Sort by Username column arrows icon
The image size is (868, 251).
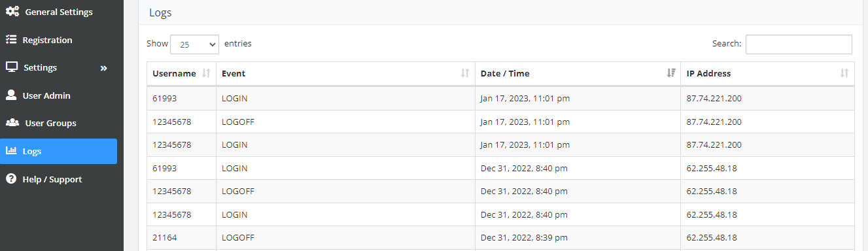[206, 73]
